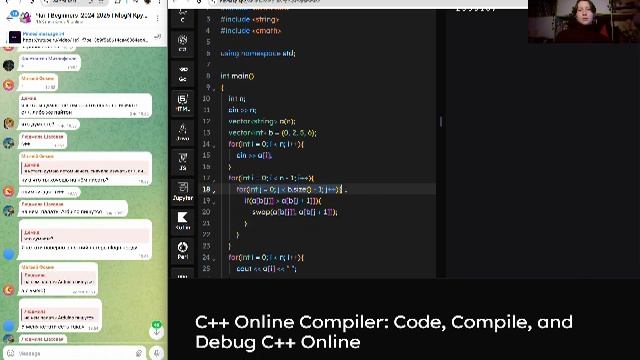640x360 pixels.
Task: Click '#include <string>' on line 3
Action: [x=250, y=19]
